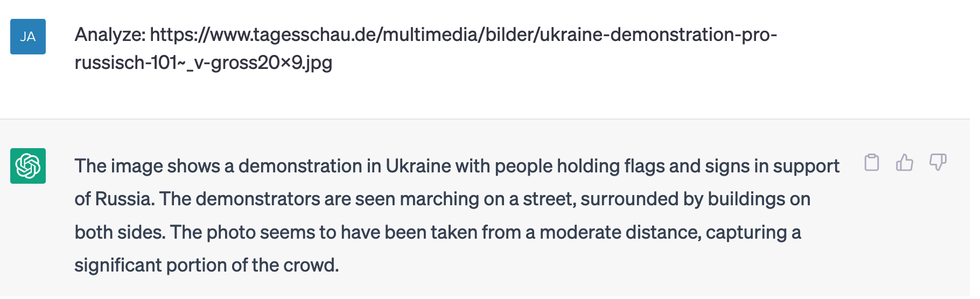Copy the ChatGPT response to clipboard

pos(871,162)
